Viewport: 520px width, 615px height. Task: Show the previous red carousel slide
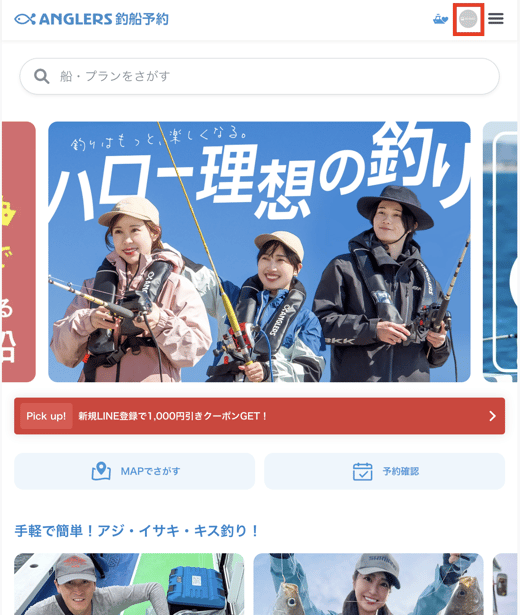click(18, 251)
